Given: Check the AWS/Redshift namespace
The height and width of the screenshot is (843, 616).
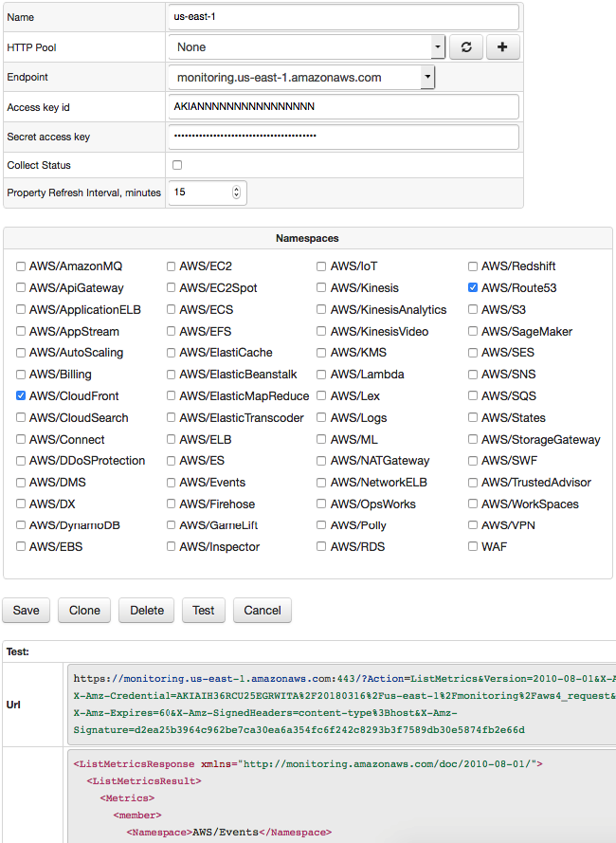Looking at the screenshot, I should coord(473,266).
